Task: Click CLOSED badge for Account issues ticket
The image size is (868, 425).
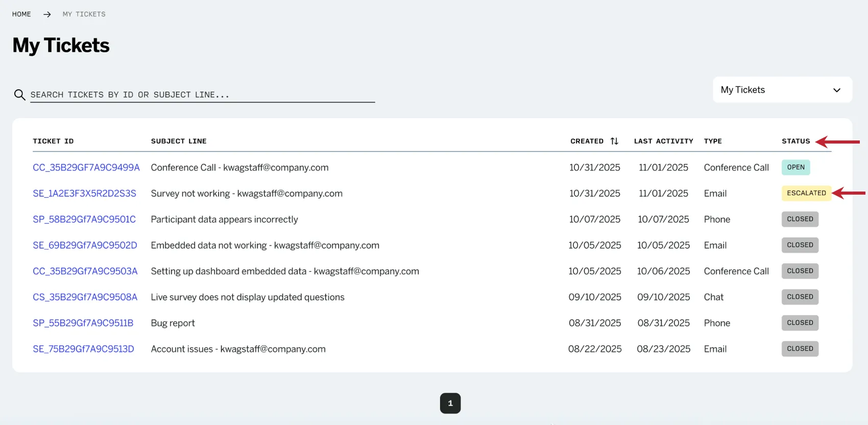Action: point(800,349)
